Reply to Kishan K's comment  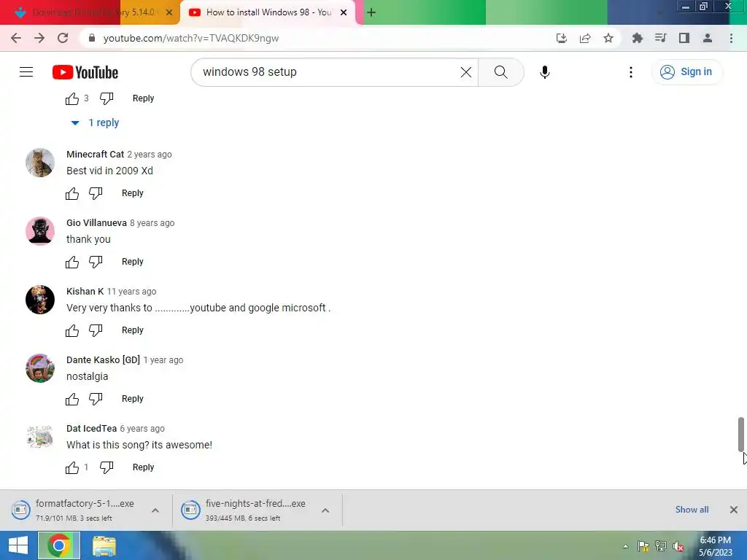tap(133, 330)
